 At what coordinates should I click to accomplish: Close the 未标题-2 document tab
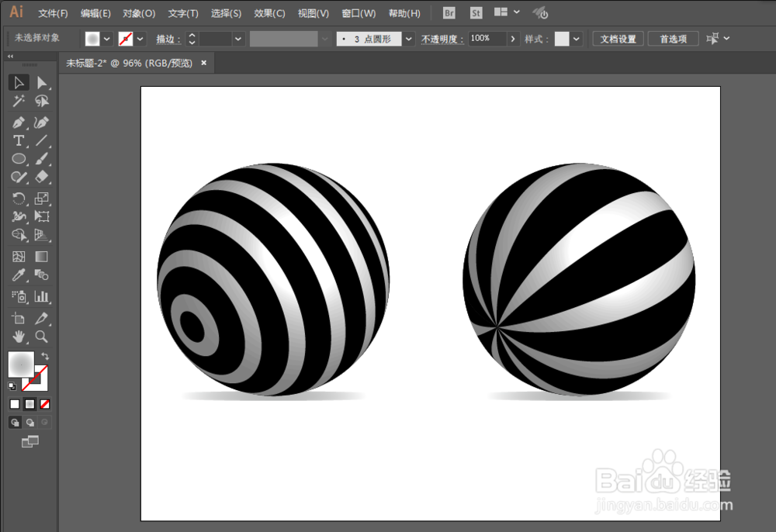coord(203,63)
